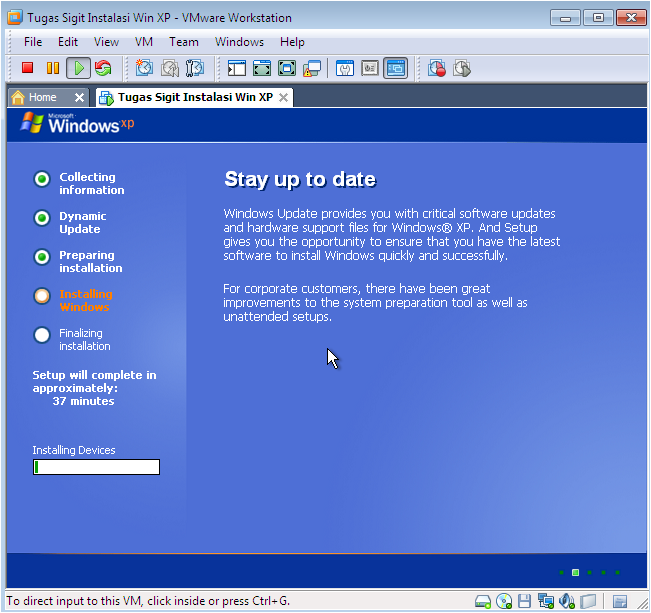
Task: Click the orange Installing Windows step indicator
Action: point(42,296)
